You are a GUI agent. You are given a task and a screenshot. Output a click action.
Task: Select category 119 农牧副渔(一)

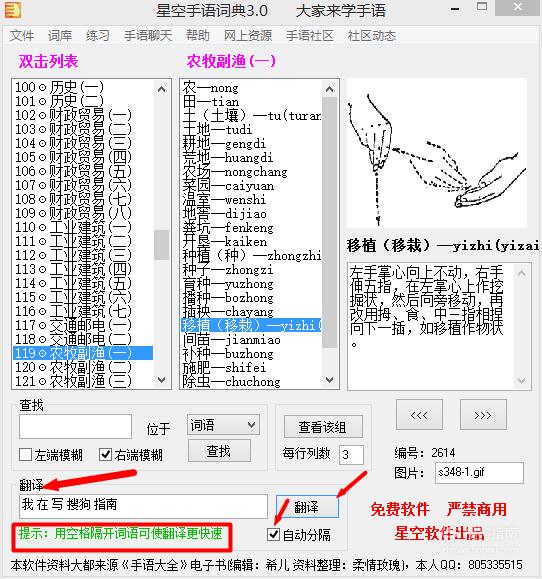tap(83, 353)
